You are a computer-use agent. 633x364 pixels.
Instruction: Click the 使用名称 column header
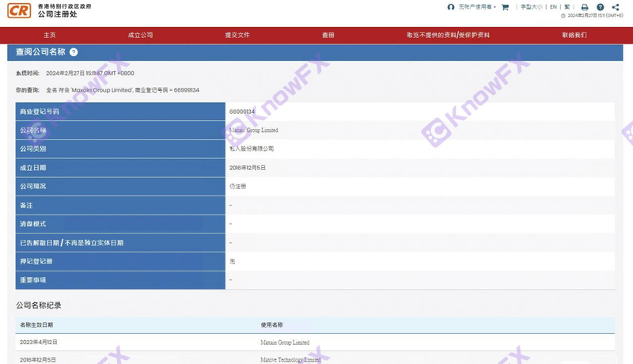pyautogui.click(x=271, y=324)
